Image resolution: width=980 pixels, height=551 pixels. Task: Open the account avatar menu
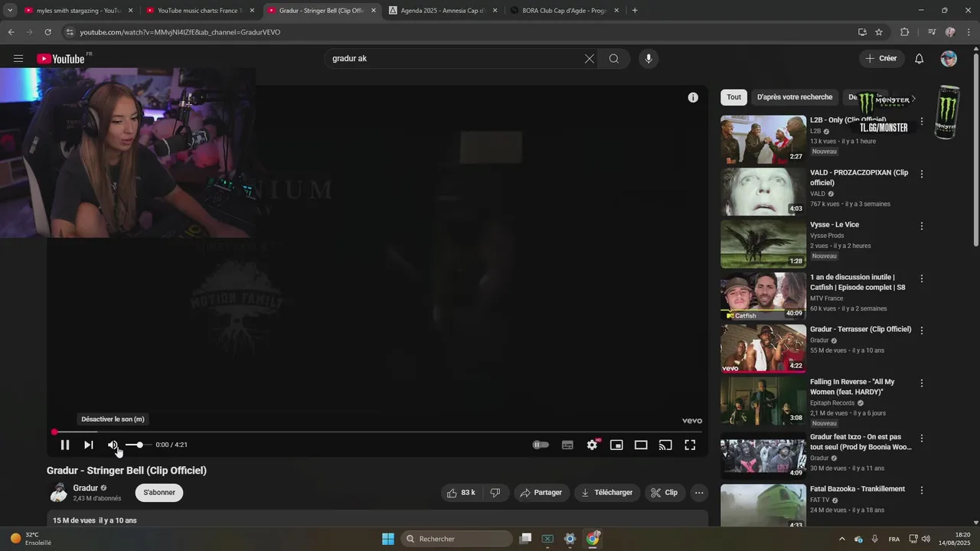point(949,59)
